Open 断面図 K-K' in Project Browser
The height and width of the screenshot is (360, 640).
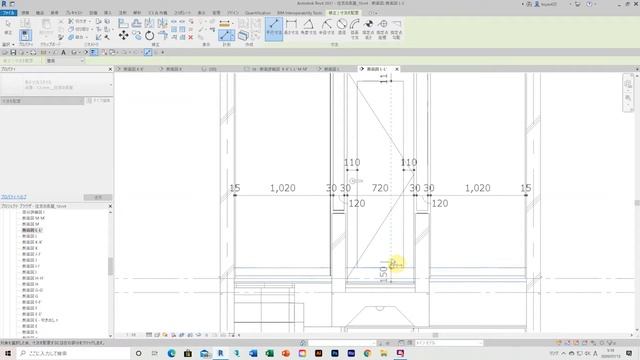(x=32, y=242)
